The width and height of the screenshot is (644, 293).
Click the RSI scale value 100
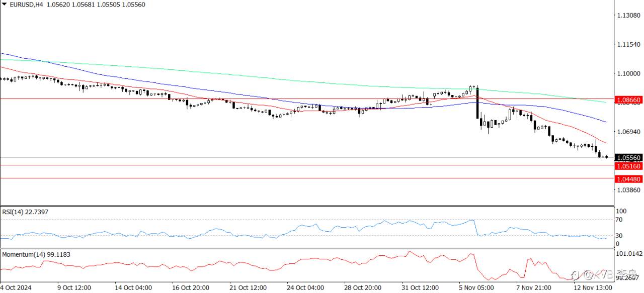621,211
